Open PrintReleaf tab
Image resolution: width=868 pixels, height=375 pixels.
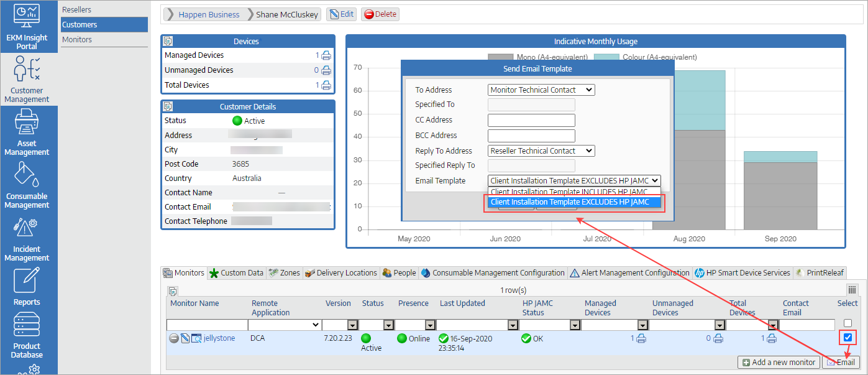tap(820, 273)
